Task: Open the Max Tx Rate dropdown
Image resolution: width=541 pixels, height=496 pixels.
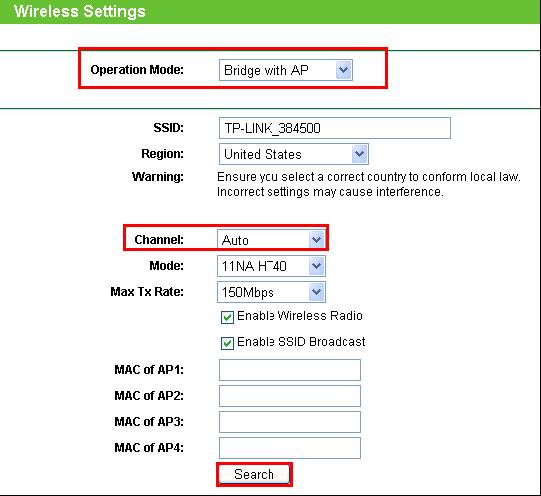Action: (271, 292)
